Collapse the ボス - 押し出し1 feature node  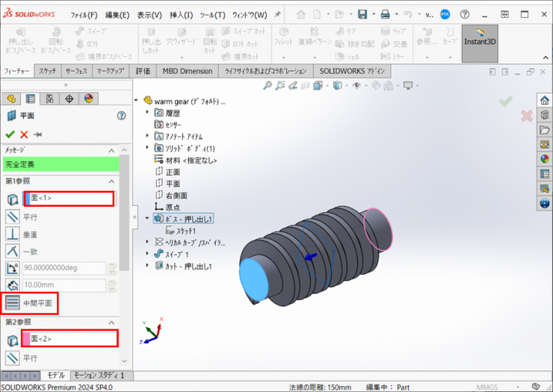pos(147,219)
